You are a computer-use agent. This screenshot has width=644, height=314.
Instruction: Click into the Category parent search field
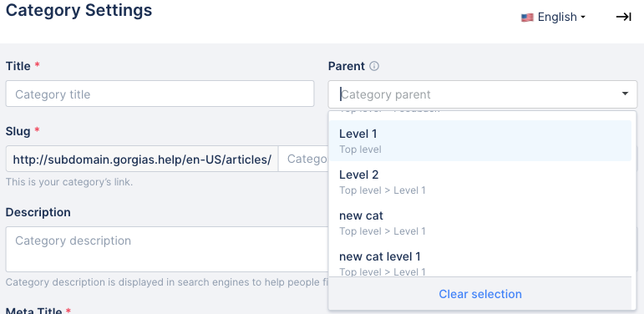coord(476,94)
